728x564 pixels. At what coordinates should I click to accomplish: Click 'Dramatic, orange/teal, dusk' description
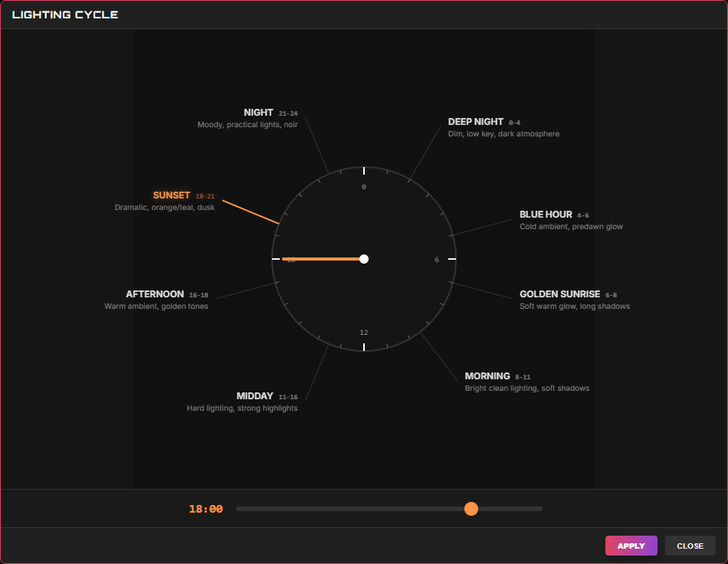(165, 208)
